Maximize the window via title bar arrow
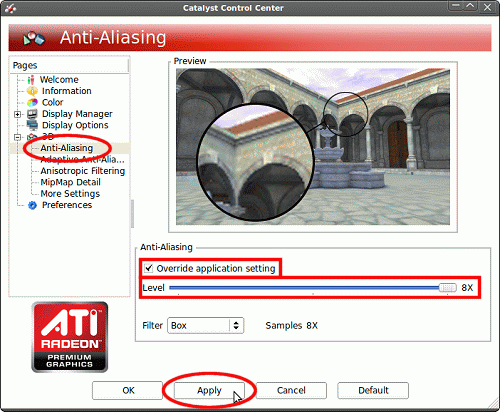The image size is (500, 412). [470, 6]
